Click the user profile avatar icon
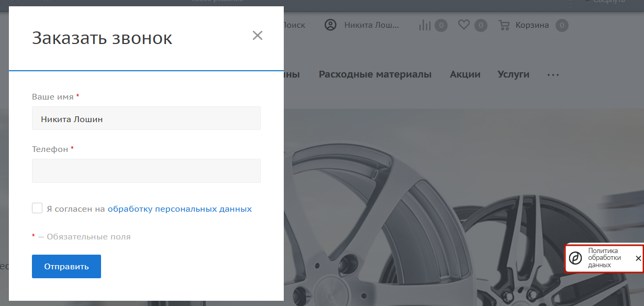The width and height of the screenshot is (644, 306). pyautogui.click(x=330, y=25)
